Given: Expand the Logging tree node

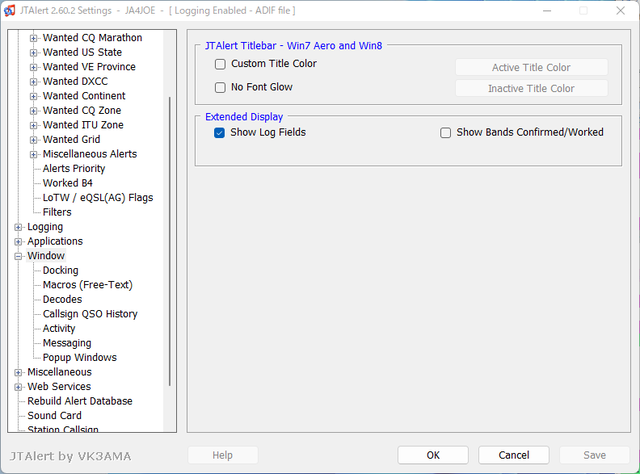Looking at the screenshot, I should coord(18,227).
